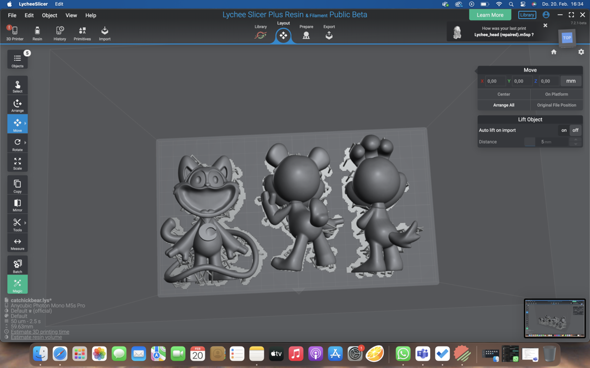Open Finder from the dock
This screenshot has width=590, height=368.
pos(40,354)
